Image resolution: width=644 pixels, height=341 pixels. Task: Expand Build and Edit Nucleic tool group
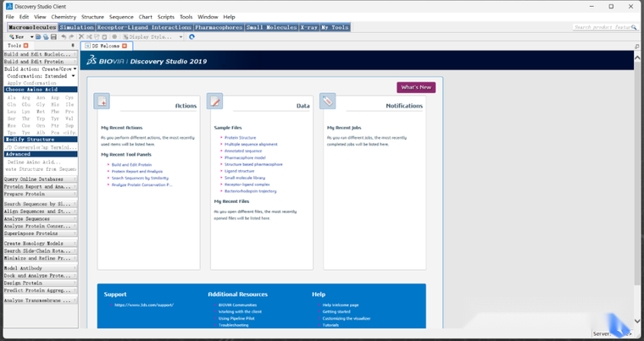[41, 54]
